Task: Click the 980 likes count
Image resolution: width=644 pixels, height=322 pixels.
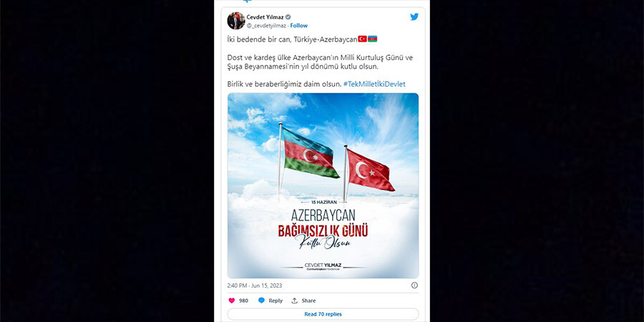Action: (x=243, y=301)
